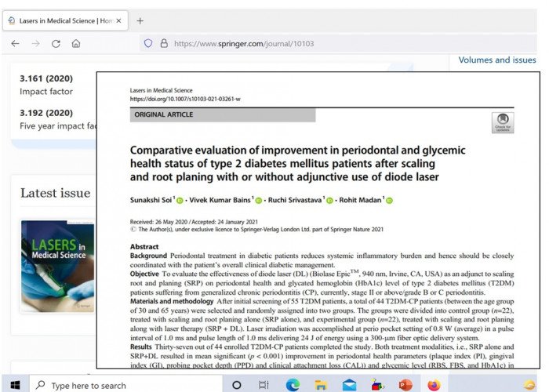Open ORCID icon beside Sunakshi Soi
549x392 pixels.
pyautogui.click(x=179, y=200)
